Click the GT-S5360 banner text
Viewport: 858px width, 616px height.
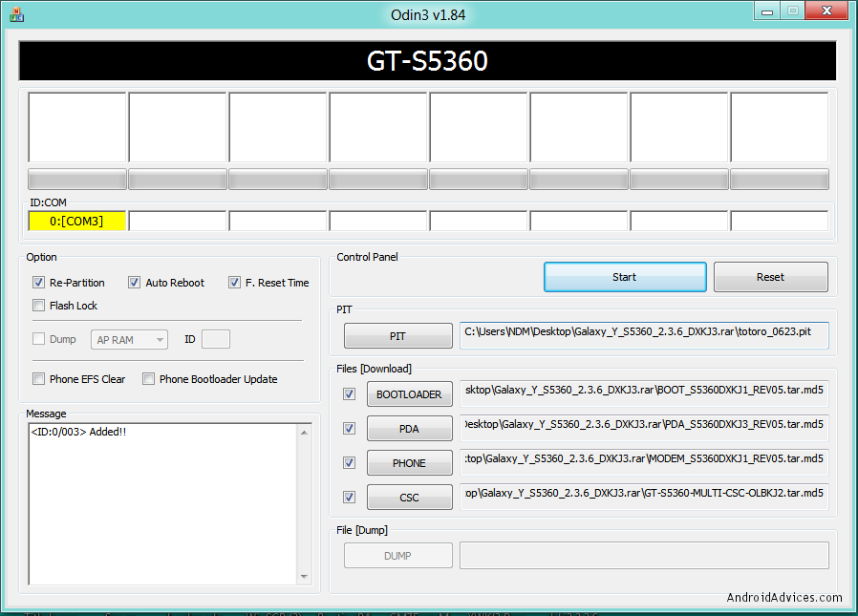(x=427, y=61)
